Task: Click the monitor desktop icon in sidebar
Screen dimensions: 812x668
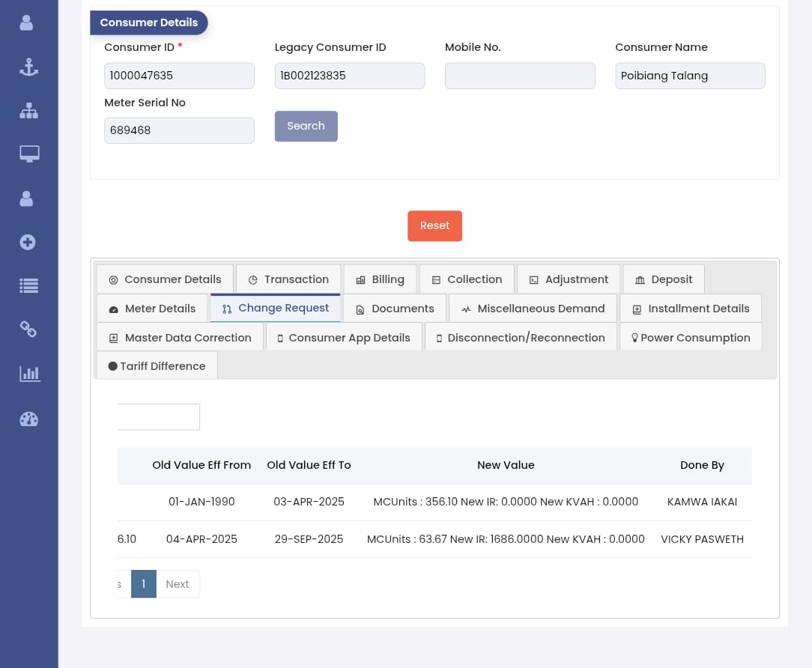Action: [28, 154]
